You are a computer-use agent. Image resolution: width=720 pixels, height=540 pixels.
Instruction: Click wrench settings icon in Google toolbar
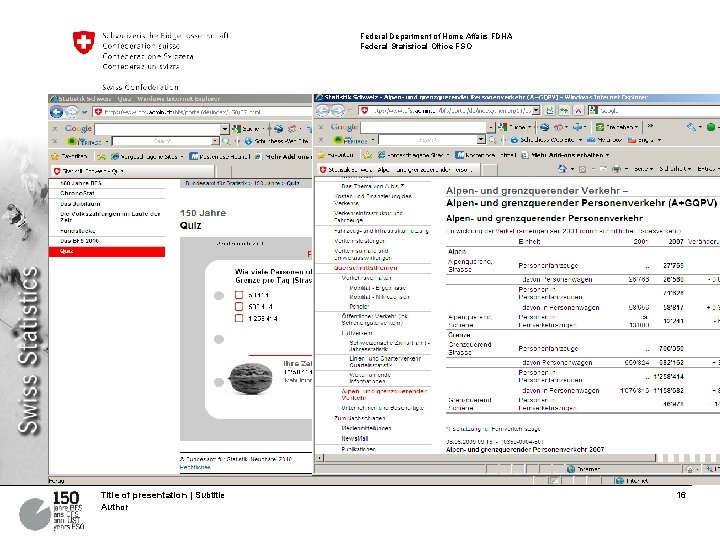(x=692, y=127)
